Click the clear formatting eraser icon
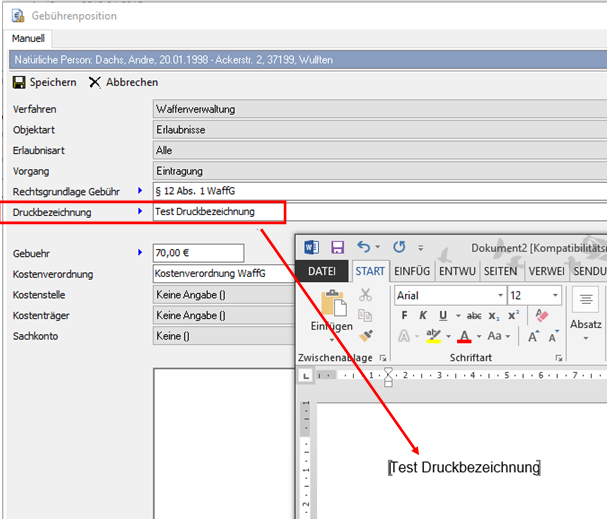The height and width of the screenshot is (521, 609). tap(543, 315)
